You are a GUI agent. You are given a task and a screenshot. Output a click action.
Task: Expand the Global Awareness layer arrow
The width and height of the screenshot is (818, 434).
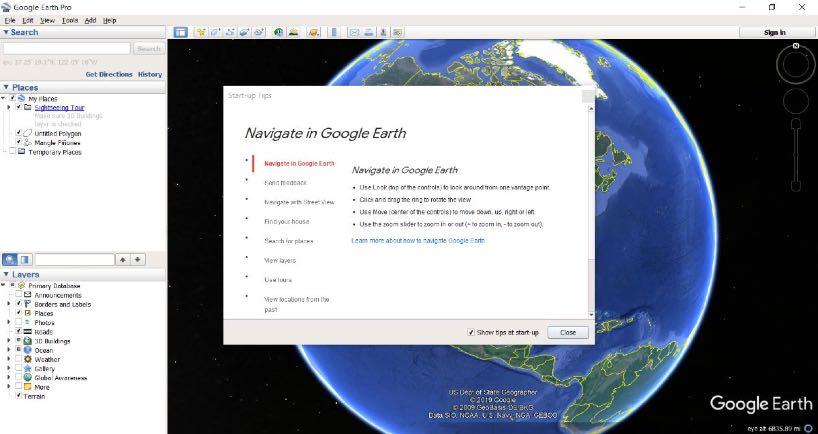click(8, 378)
